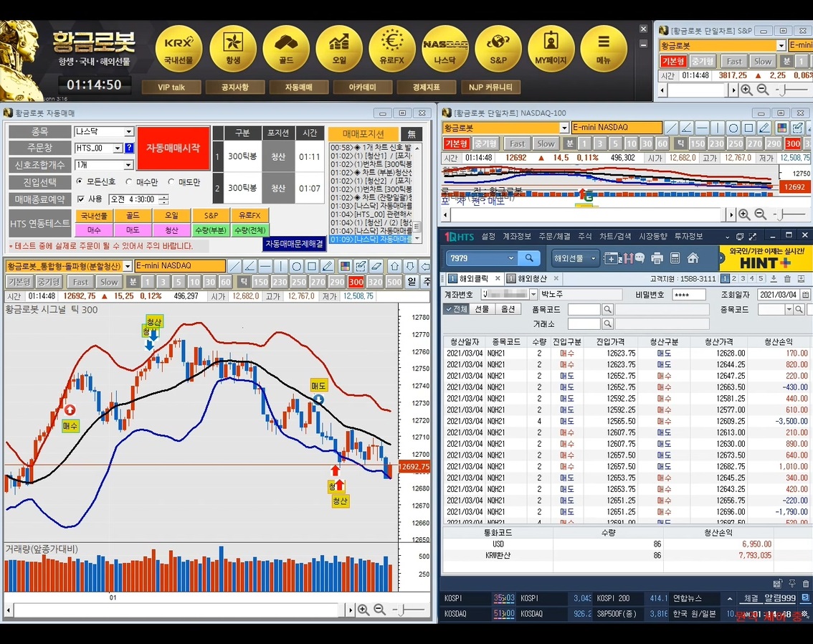The height and width of the screenshot is (644, 813).
Task: Open the 유로FX euro button
Action: coord(392,48)
